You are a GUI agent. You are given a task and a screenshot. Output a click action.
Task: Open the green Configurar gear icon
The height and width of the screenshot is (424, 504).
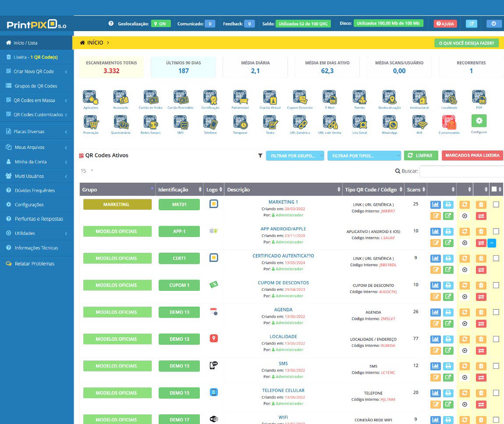point(479,121)
